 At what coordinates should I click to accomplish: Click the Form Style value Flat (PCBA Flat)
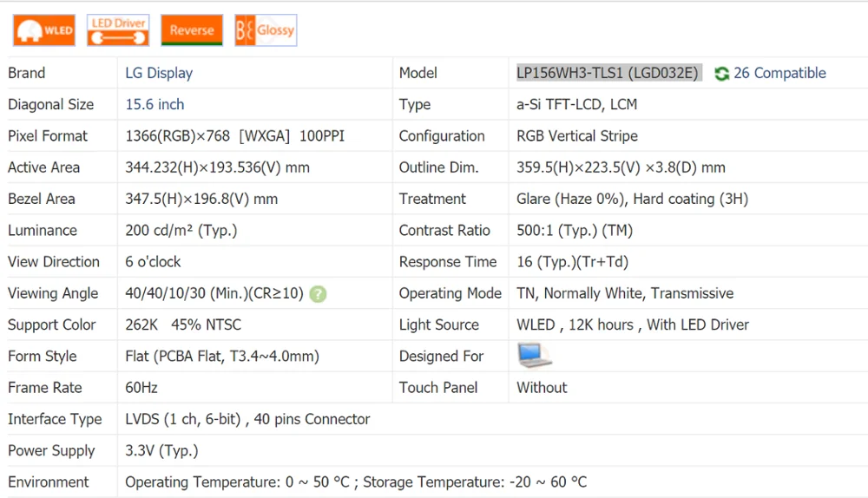click(x=222, y=357)
